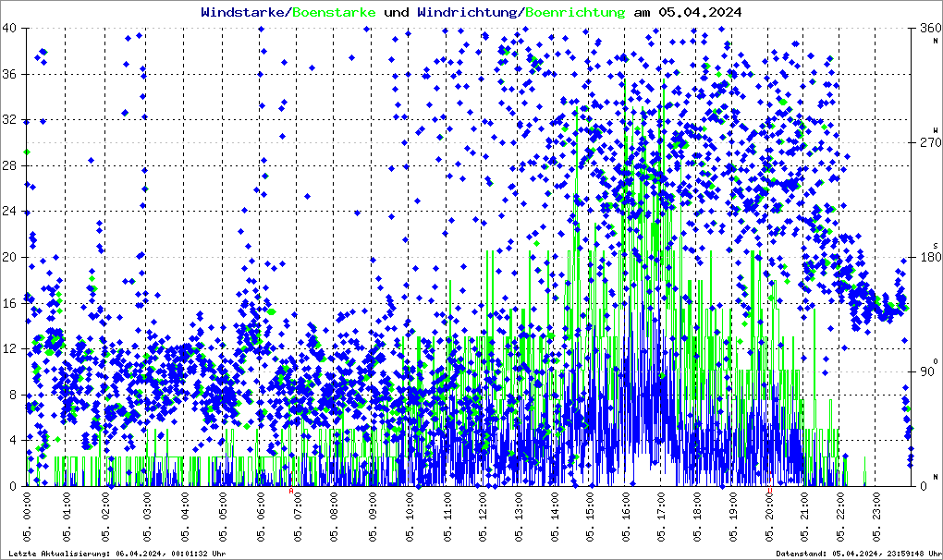943x560 pixels.
Task: Click the time label '05. 12:00'
Action: (x=484, y=517)
